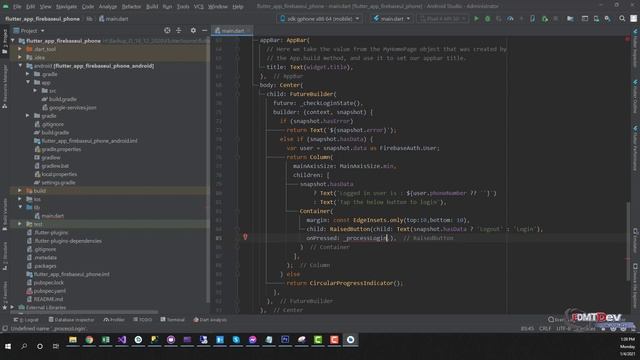Open the Build menu
Image resolution: width=640 pixels, height=360 pixels.
click(152, 7)
